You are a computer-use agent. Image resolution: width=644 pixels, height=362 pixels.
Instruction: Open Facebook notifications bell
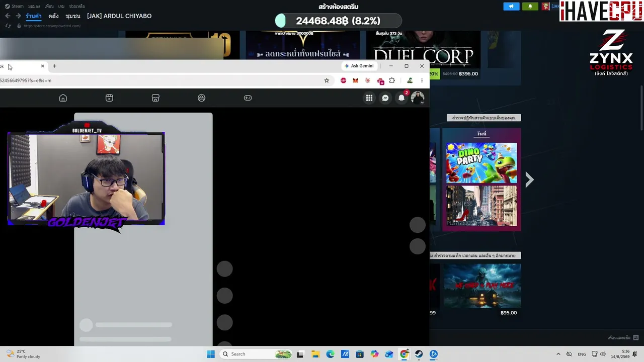(x=401, y=98)
